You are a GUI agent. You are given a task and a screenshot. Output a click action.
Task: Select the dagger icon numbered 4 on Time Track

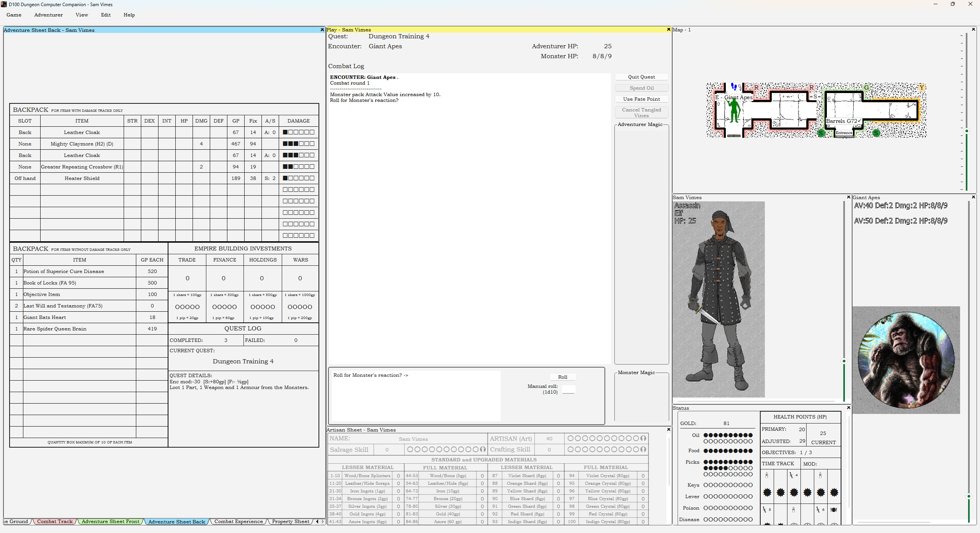792,475
